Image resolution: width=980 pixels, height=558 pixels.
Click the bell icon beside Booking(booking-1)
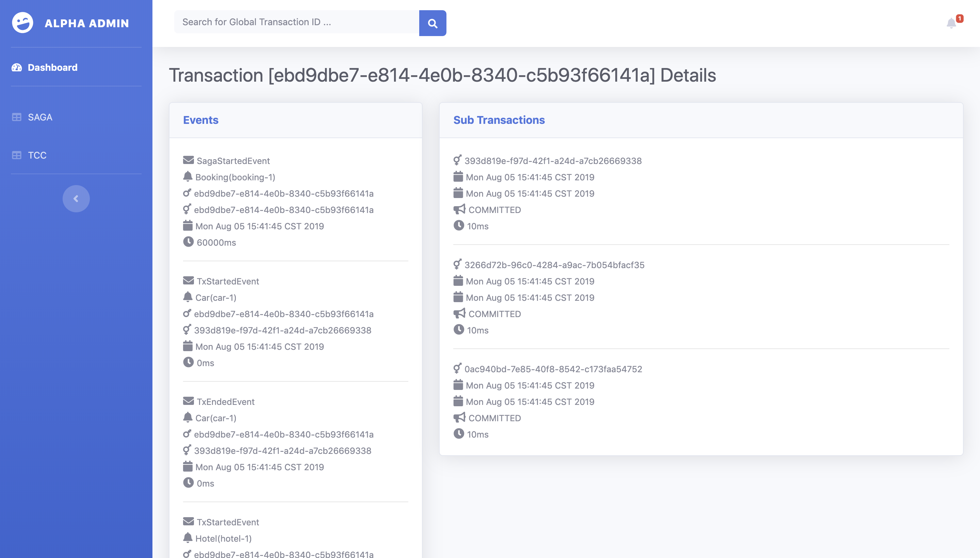click(187, 176)
